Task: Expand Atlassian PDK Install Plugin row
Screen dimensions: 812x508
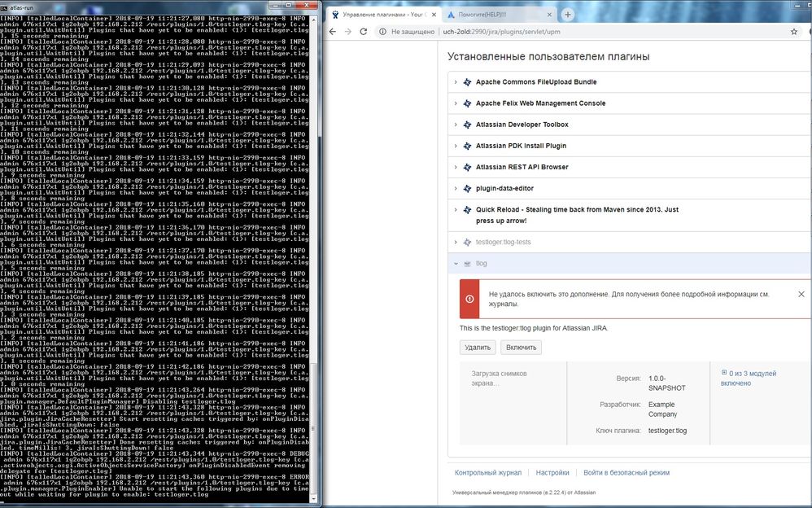Action: coord(456,146)
